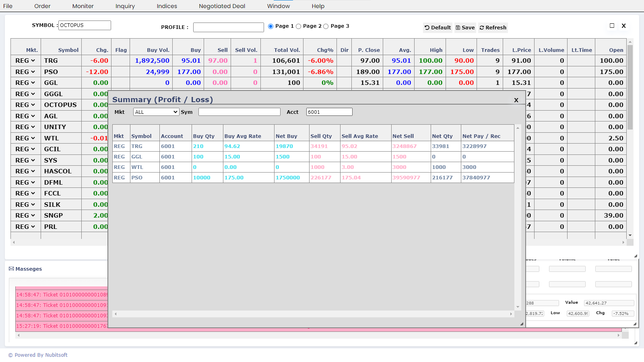
Task: Open the Indices menu
Action: pos(167,6)
